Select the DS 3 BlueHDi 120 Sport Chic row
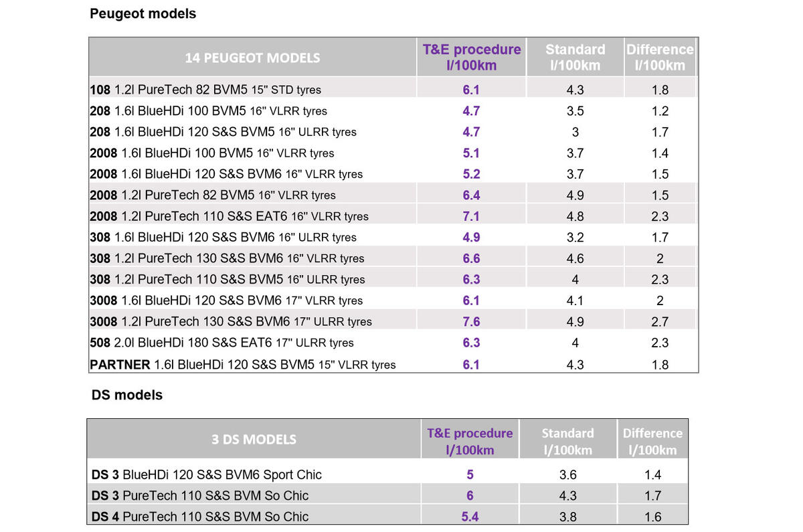The image size is (803, 532). pyautogui.click(x=207, y=474)
